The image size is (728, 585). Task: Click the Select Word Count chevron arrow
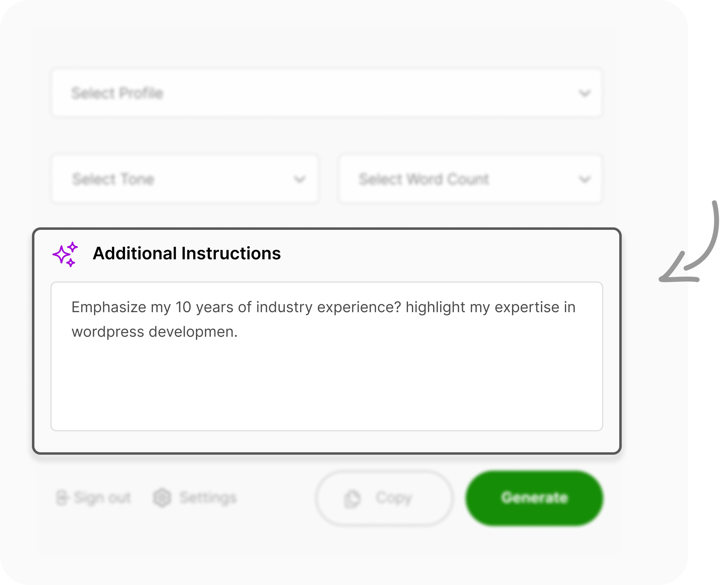tap(585, 179)
